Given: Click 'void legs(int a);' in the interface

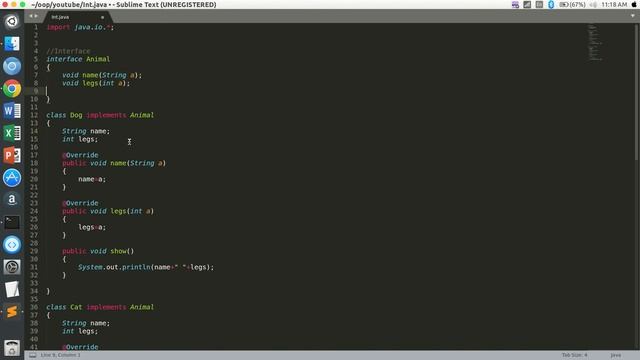Looking at the screenshot, I should [x=96, y=83].
